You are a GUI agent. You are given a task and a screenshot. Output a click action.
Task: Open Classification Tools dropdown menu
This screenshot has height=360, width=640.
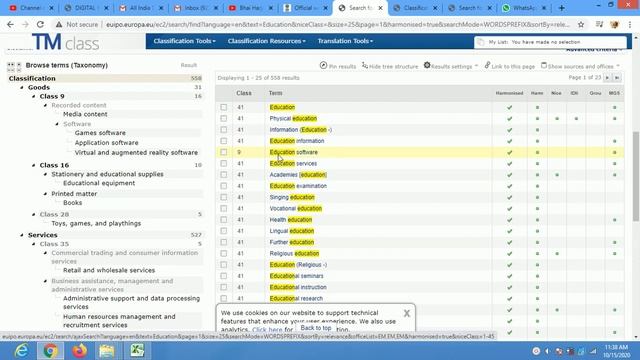tap(184, 41)
